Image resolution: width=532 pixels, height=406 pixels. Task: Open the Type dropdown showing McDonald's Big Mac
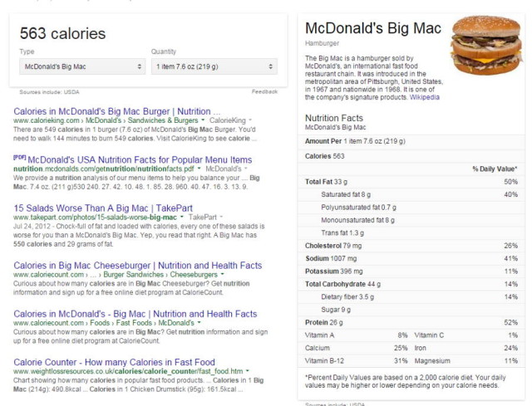click(82, 66)
